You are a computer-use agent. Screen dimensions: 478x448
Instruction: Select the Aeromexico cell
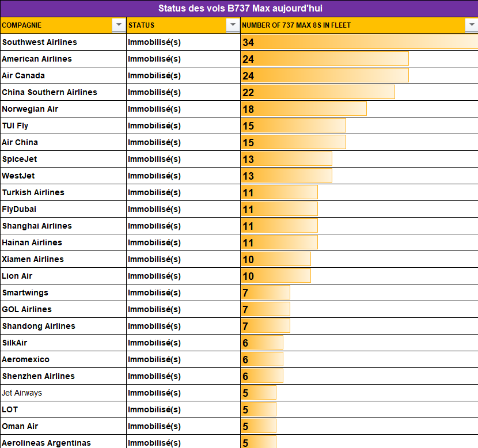click(x=63, y=360)
